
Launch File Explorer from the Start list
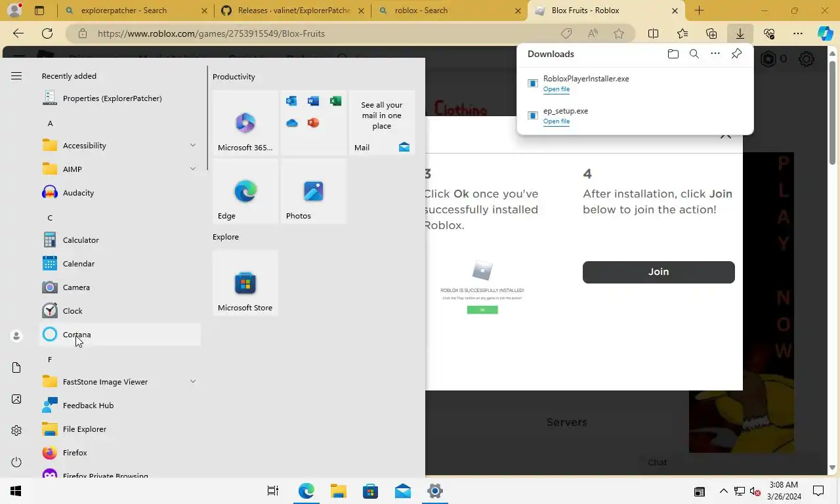click(x=121, y=429)
